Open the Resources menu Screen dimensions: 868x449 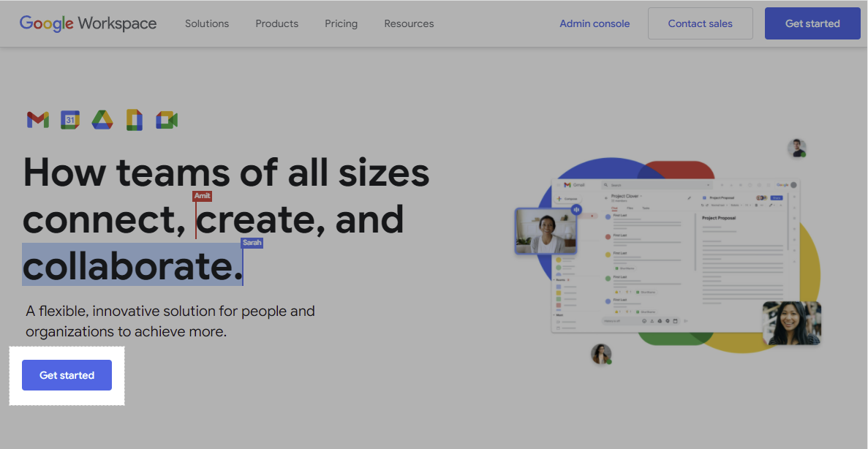pyautogui.click(x=409, y=23)
